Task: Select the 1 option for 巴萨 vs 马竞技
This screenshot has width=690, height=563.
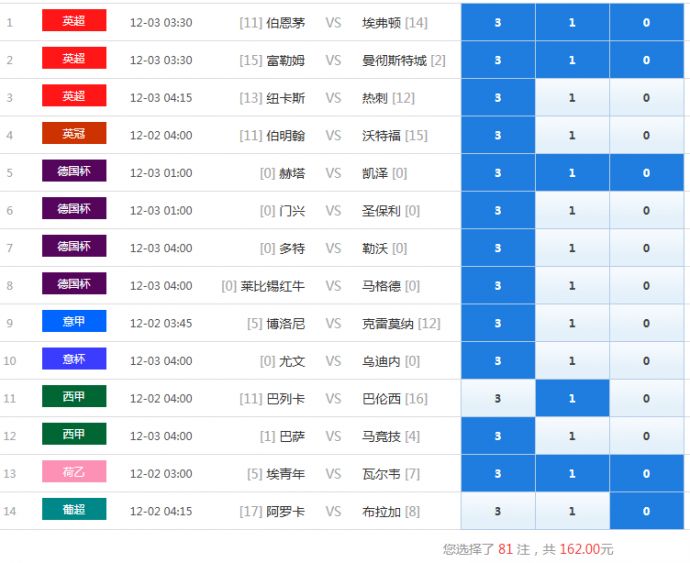Action: tap(572, 436)
